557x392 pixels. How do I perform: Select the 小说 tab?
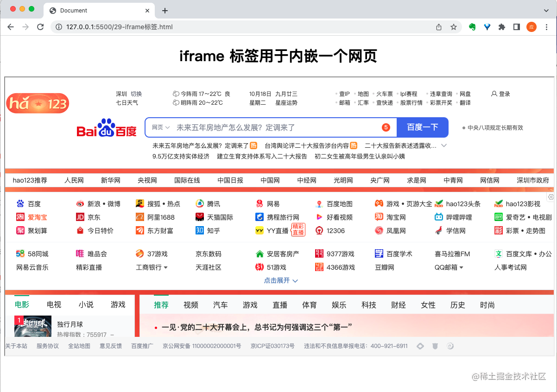tap(86, 304)
